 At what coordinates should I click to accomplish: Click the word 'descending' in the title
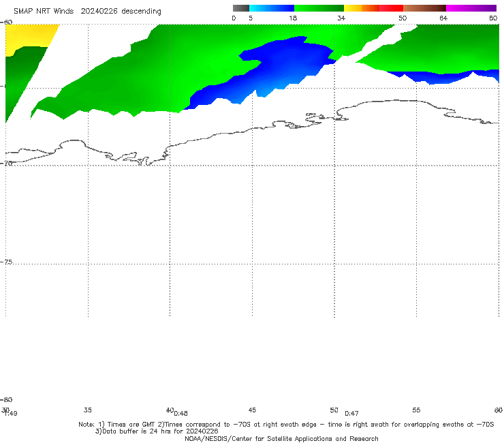(141, 12)
